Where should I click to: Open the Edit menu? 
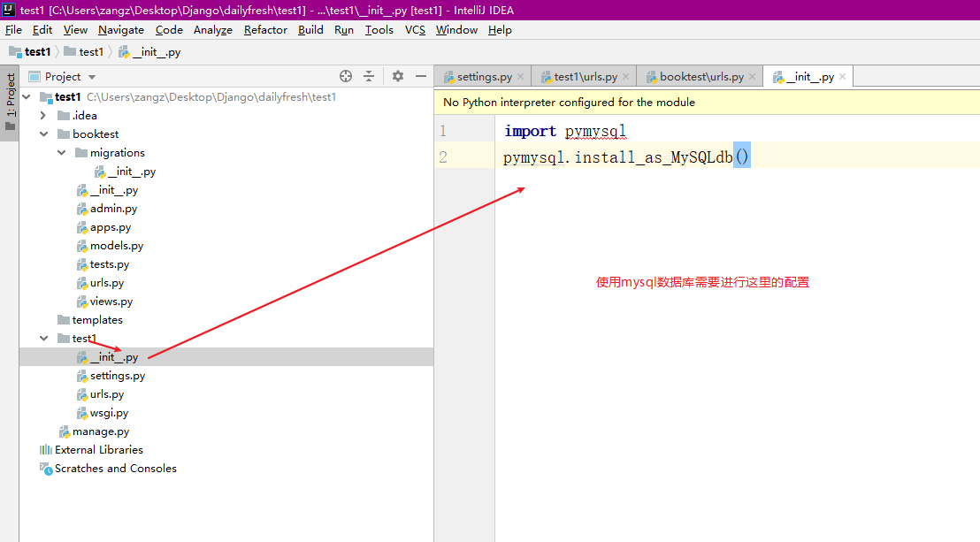42,30
